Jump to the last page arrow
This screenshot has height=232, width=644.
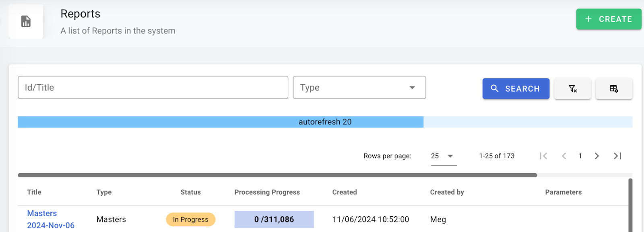point(617,156)
